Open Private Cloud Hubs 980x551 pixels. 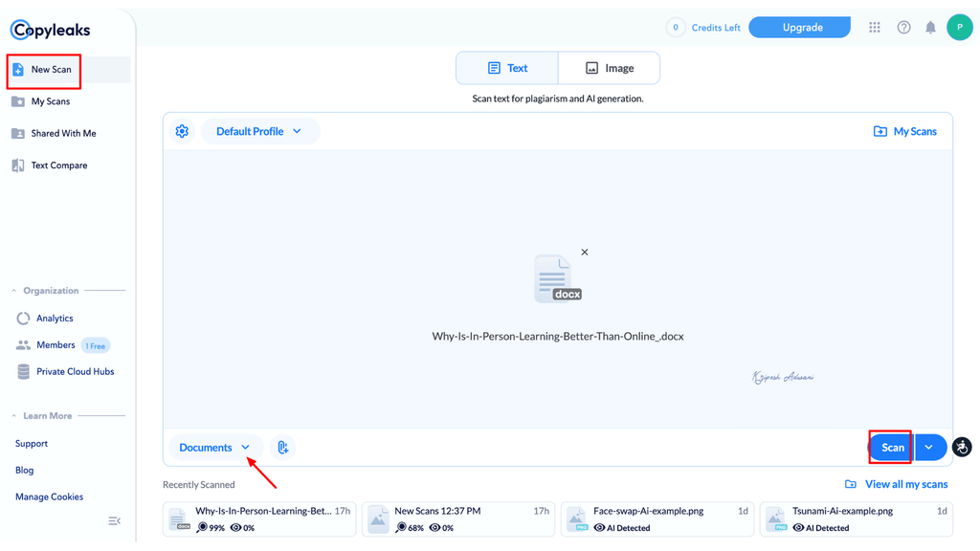75,372
